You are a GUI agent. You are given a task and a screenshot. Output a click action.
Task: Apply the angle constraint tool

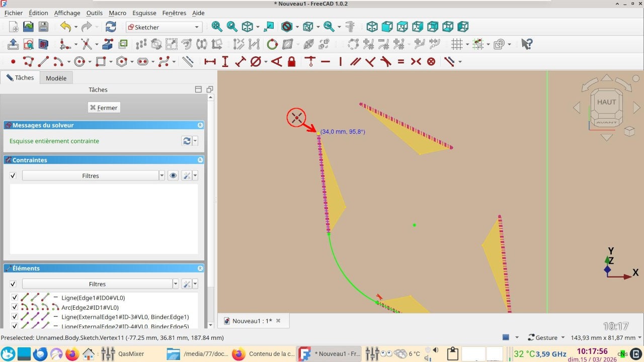(276, 62)
